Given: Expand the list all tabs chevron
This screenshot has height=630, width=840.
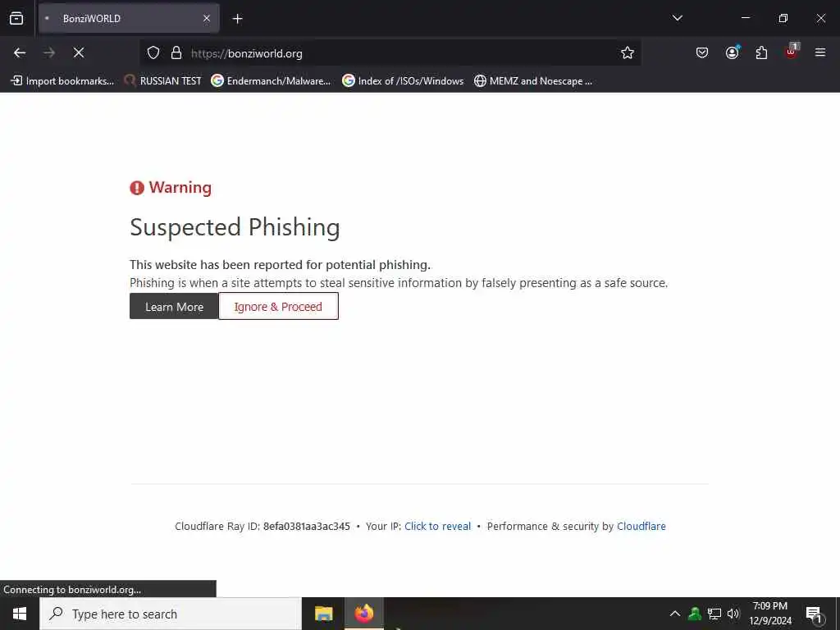Looking at the screenshot, I should [x=677, y=18].
